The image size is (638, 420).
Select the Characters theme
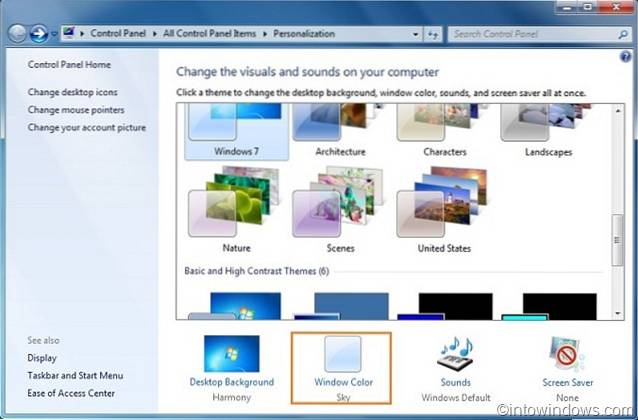pos(445,131)
